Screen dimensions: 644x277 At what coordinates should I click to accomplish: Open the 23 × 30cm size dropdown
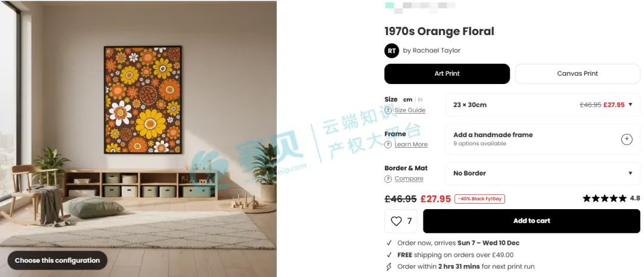pos(543,105)
